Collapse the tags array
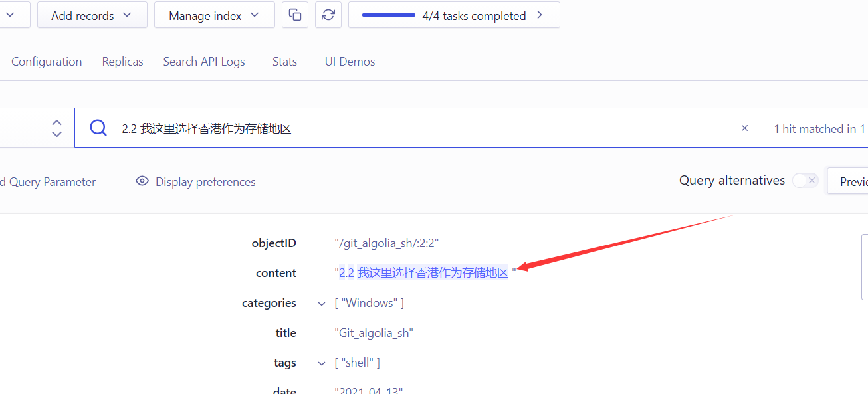Image resolution: width=868 pixels, height=394 pixels. 322,363
